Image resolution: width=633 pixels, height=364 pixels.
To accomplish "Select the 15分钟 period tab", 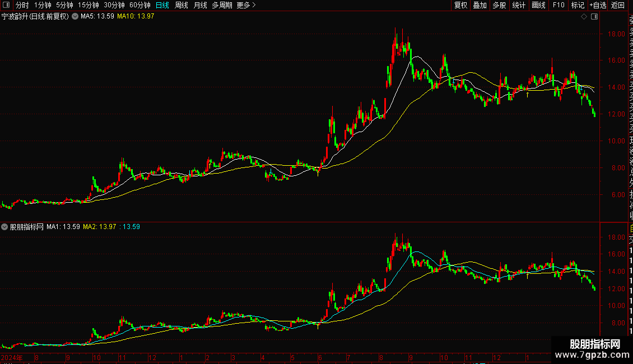I will [89, 5].
